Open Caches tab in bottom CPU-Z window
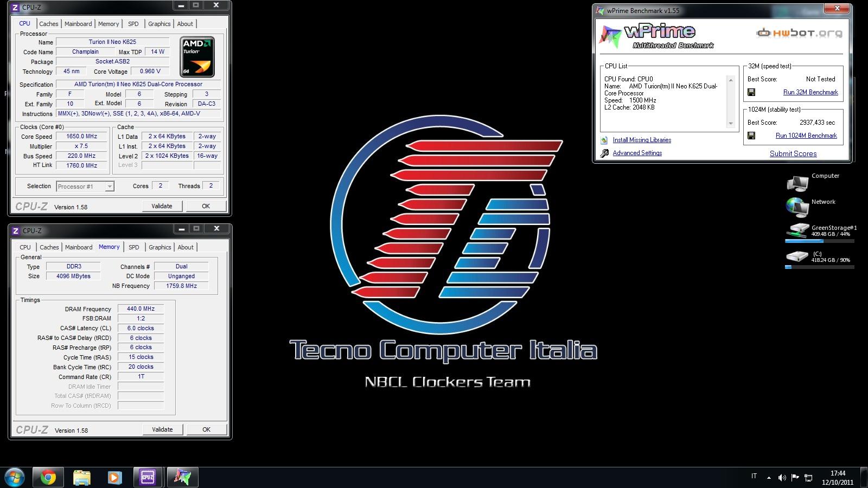The image size is (868, 488). tap(49, 247)
